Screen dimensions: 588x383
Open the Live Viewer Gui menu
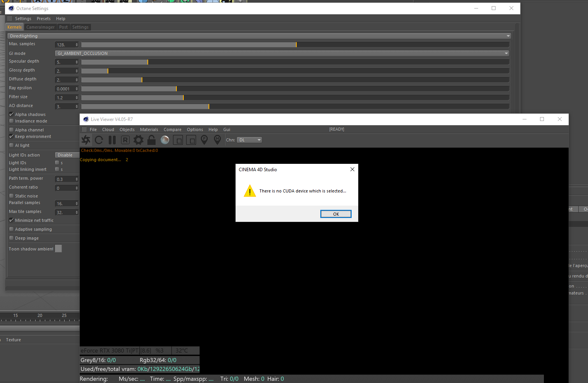point(227,129)
